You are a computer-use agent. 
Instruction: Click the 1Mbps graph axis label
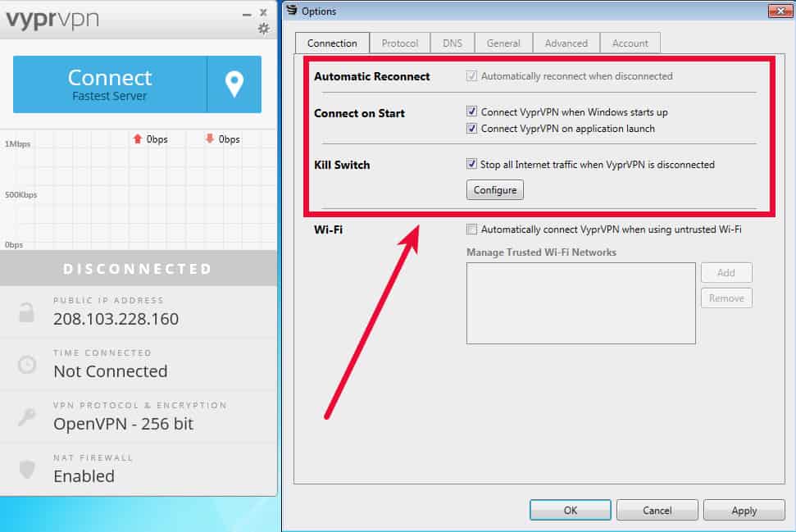pos(18,144)
